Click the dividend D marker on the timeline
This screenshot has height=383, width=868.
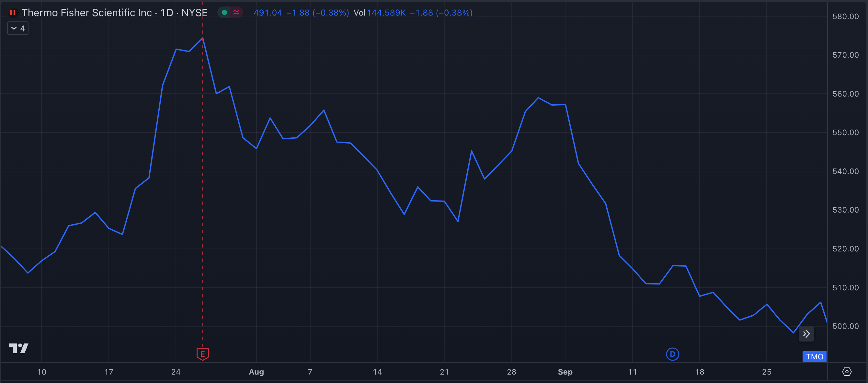(x=672, y=354)
